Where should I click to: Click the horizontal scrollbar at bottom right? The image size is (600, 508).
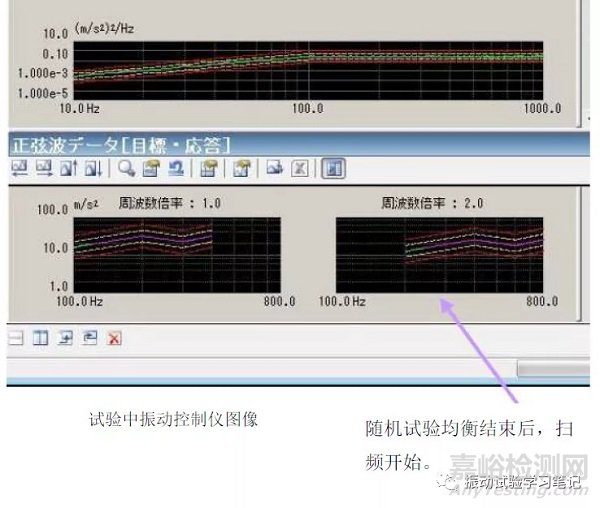click(555, 369)
